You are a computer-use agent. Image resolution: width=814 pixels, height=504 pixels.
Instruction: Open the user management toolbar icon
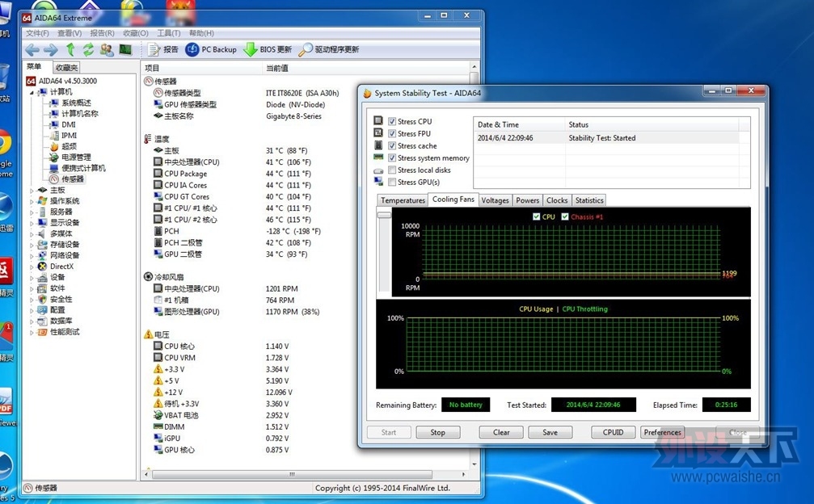[107, 50]
